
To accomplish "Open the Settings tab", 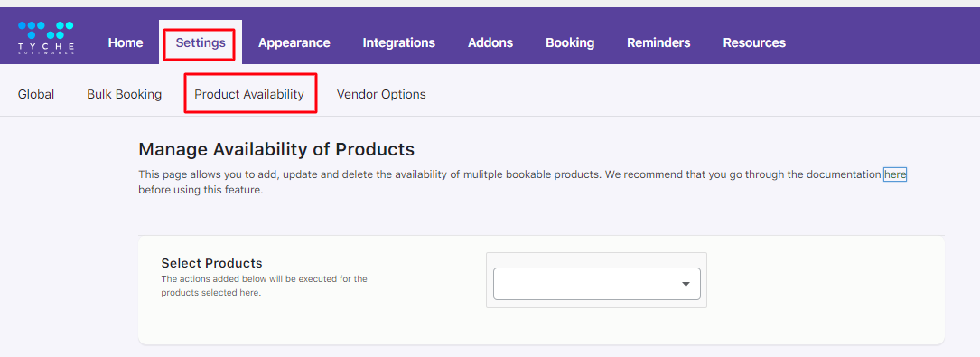I will pyautogui.click(x=200, y=43).
